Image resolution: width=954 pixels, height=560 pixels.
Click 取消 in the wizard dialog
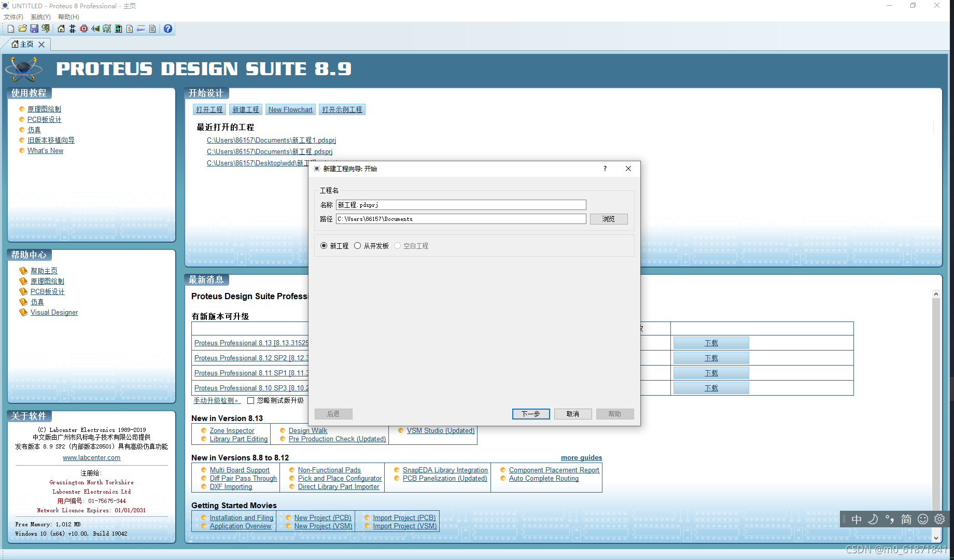(x=573, y=414)
